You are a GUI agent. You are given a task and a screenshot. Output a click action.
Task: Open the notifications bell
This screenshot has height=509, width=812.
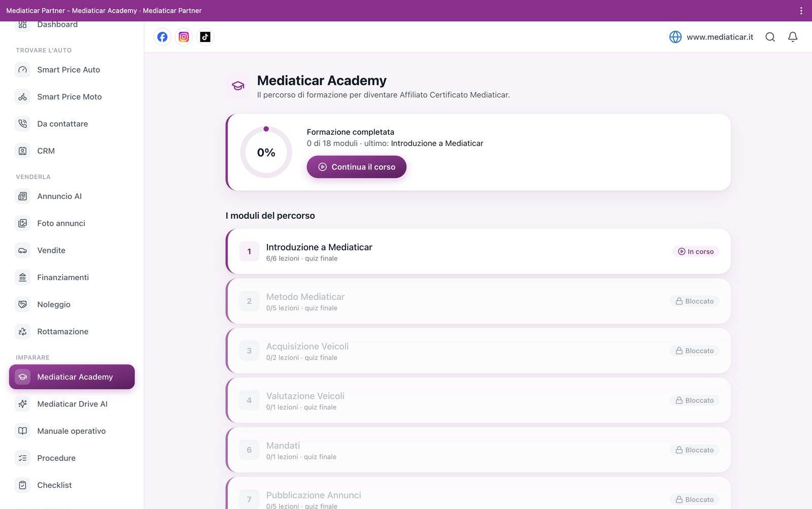tap(793, 37)
